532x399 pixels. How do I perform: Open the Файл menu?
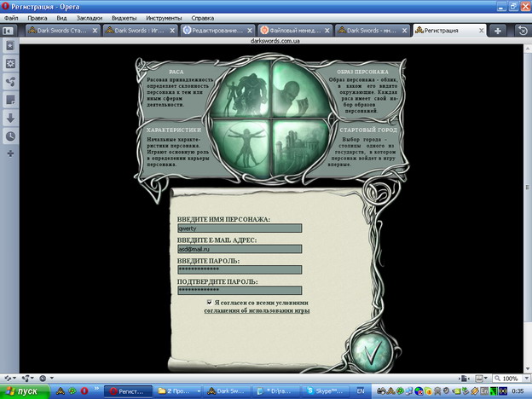[11, 18]
